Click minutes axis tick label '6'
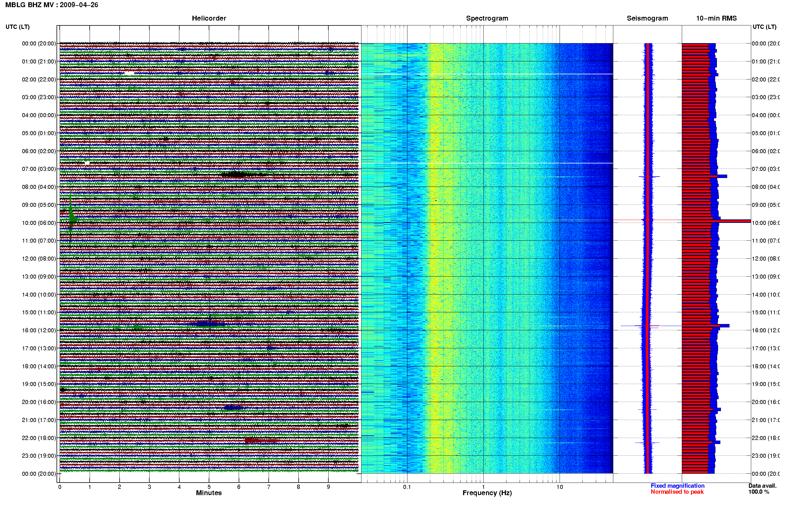Screen dimensions: 812x508 [x=239, y=487]
